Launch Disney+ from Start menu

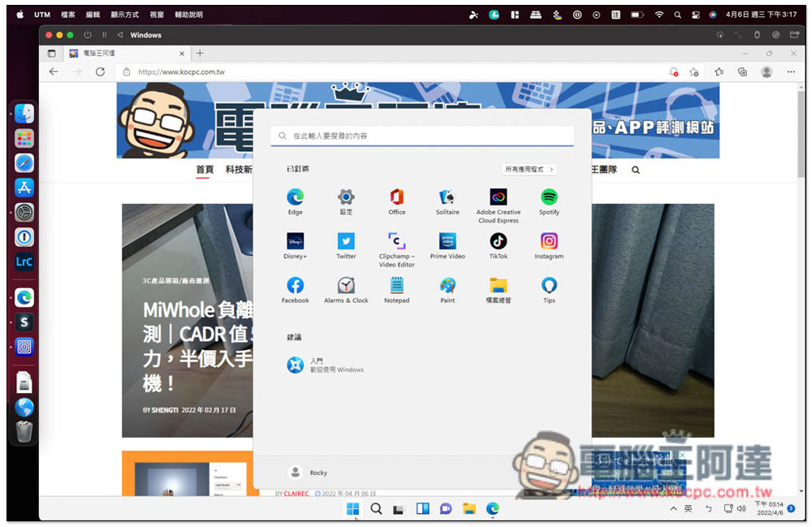295,241
